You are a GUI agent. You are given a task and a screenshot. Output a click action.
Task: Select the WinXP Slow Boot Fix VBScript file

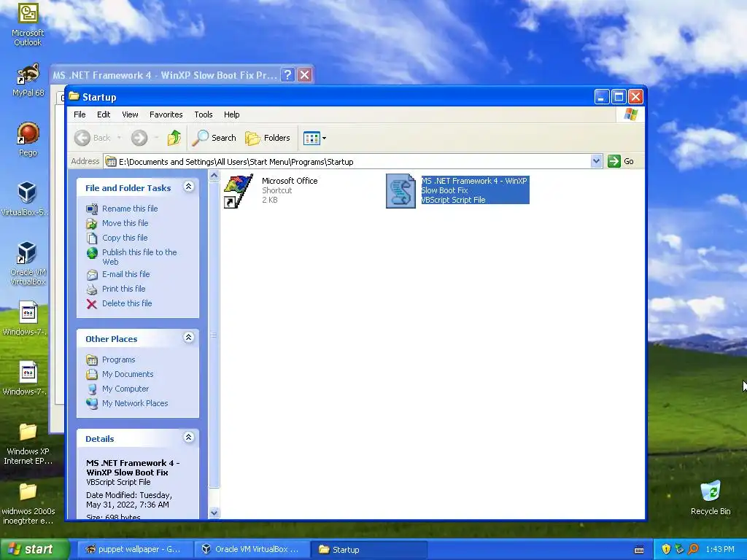(x=457, y=190)
